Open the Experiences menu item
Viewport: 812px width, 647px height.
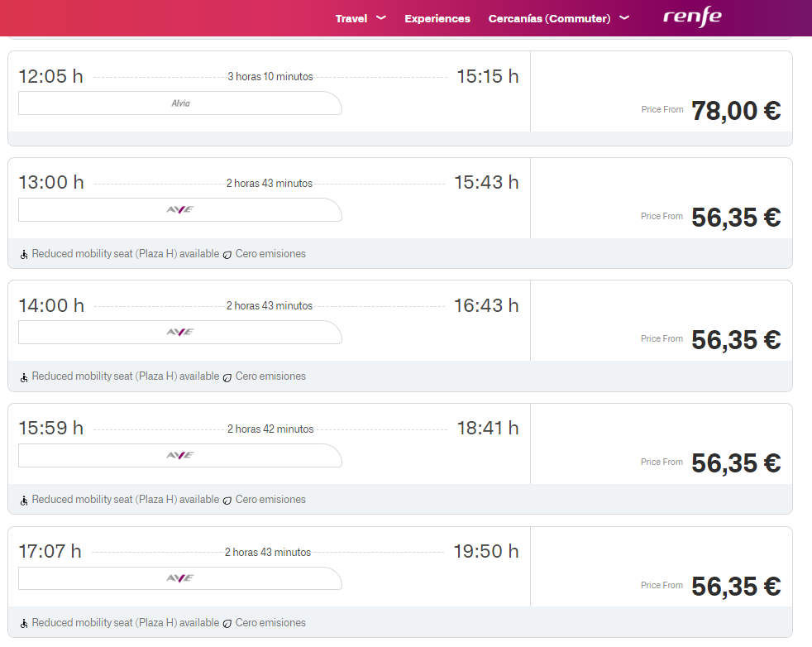[x=437, y=19]
